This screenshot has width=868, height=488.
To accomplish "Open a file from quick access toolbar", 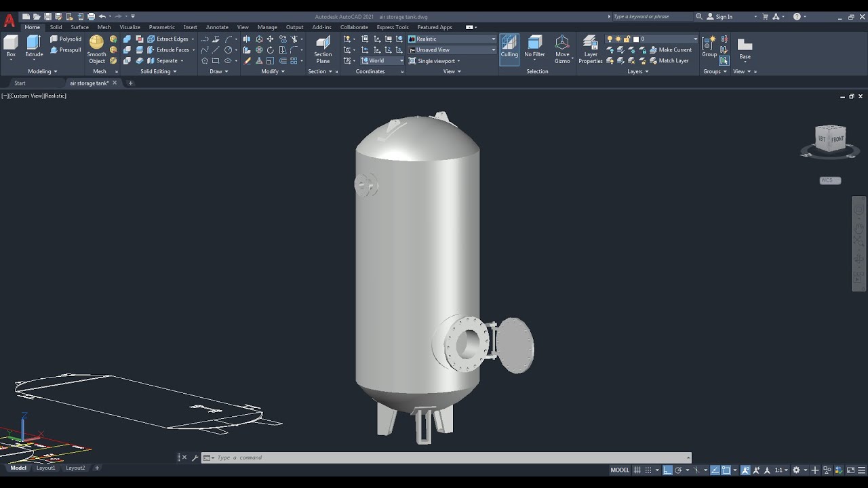I will pos(37,16).
